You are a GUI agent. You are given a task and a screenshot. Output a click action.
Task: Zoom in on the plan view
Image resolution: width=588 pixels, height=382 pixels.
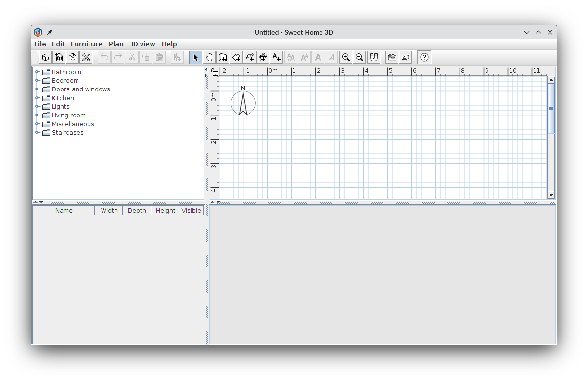coord(345,57)
